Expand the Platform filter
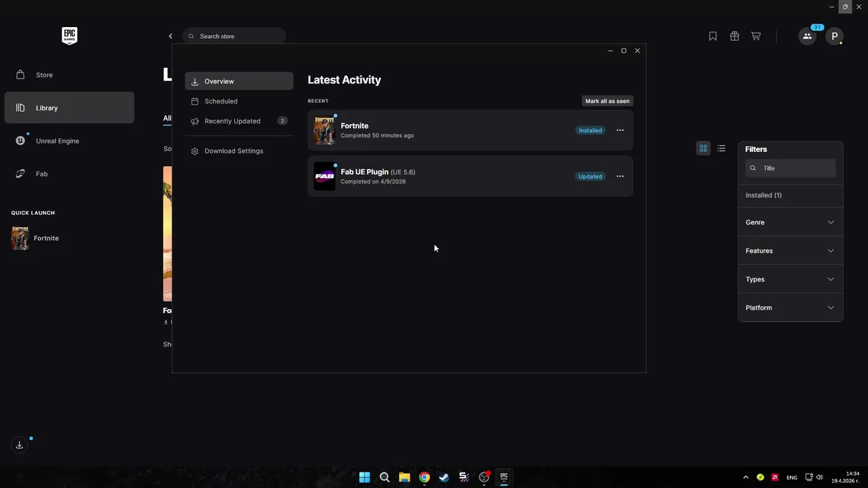Viewport: 868px width, 488px height. tap(790, 308)
